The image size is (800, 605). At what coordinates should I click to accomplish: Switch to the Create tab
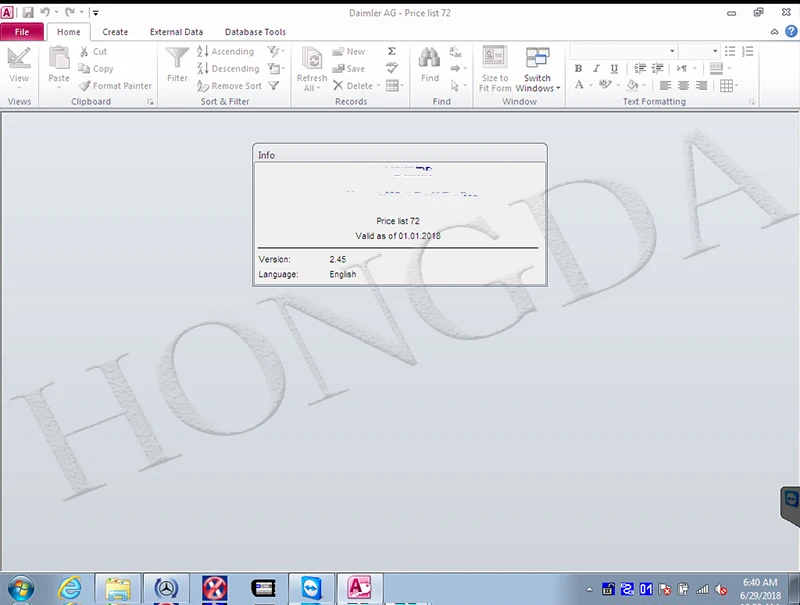[x=115, y=32]
